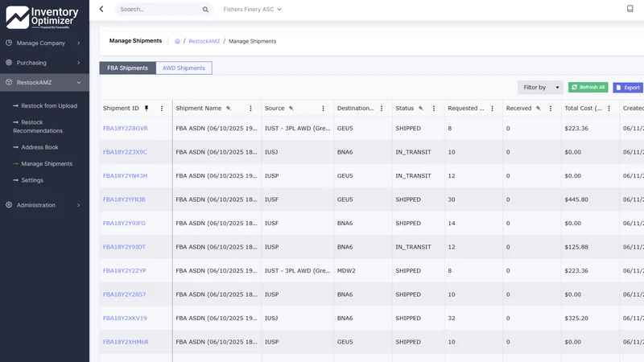Open the Status column menu dots
This screenshot has width=644, height=362.
pos(434,109)
